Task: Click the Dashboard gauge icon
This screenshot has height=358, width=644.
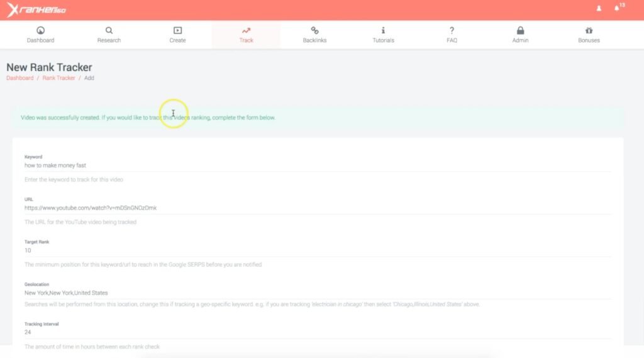Action: click(x=40, y=30)
